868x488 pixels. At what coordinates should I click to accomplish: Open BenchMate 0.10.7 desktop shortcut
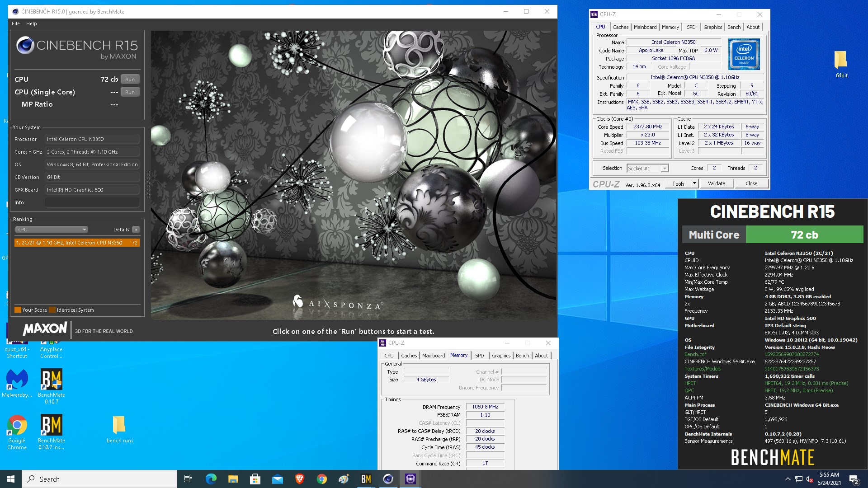click(x=51, y=386)
